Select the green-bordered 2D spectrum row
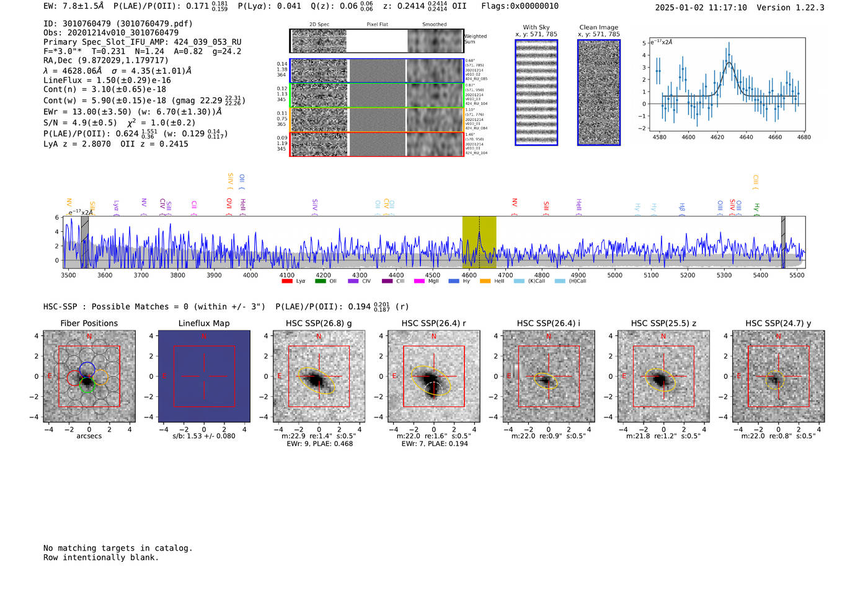Image resolution: width=868 pixels, height=591 pixels. pos(376,96)
